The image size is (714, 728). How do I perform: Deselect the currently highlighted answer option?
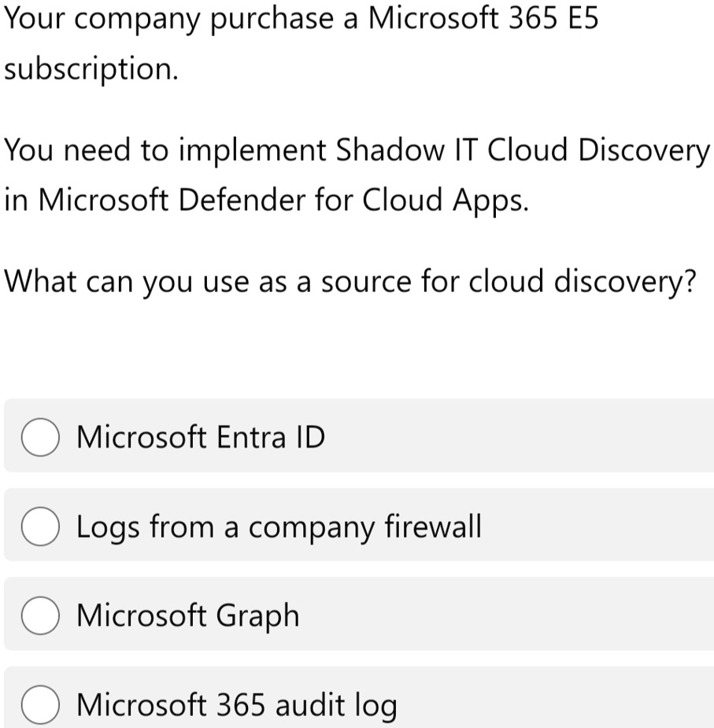coord(40,438)
